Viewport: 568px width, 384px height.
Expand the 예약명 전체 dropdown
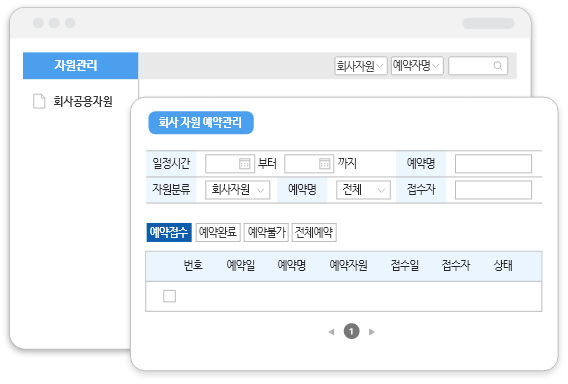[x=363, y=190]
